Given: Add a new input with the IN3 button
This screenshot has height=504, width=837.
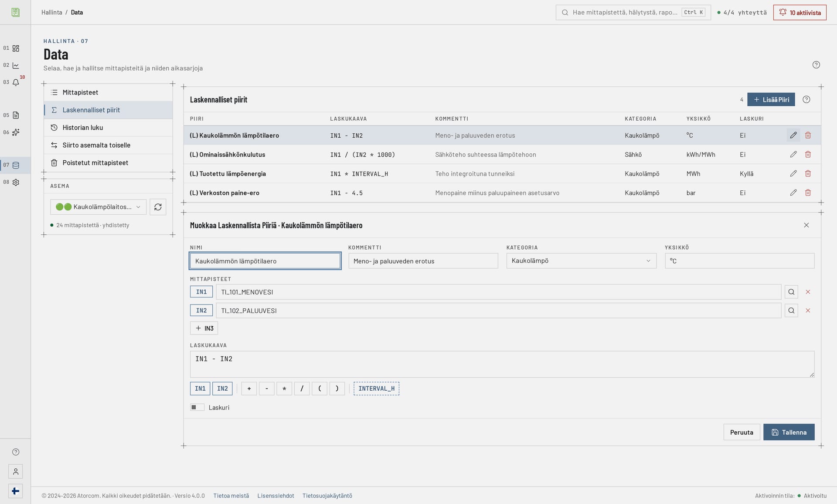Looking at the screenshot, I should click(x=204, y=328).
